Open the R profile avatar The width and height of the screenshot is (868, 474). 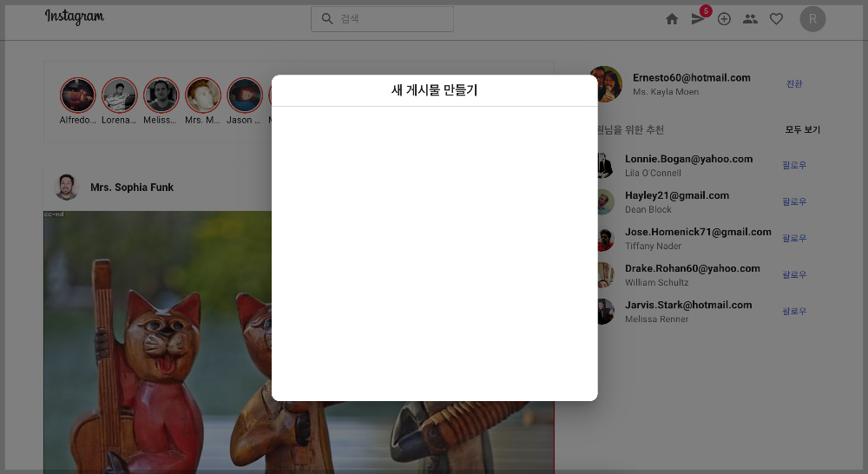pyautogui.click(x=812, y=19)
